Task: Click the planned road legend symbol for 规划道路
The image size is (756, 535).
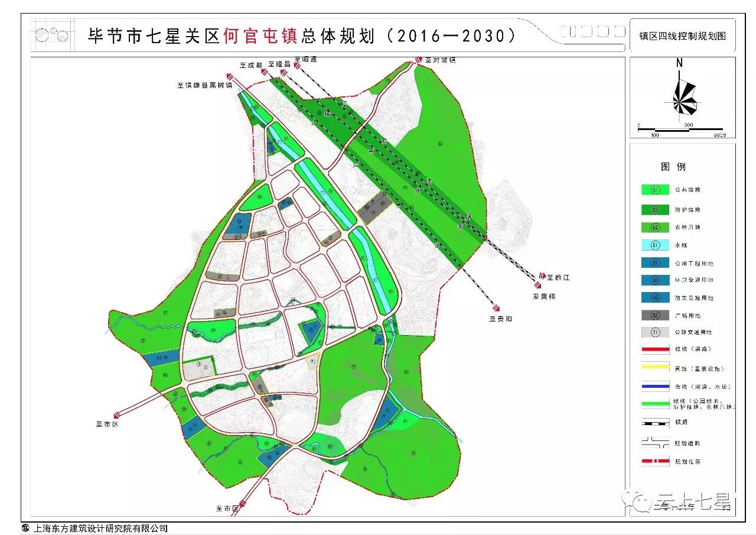Action: point(655,443)
